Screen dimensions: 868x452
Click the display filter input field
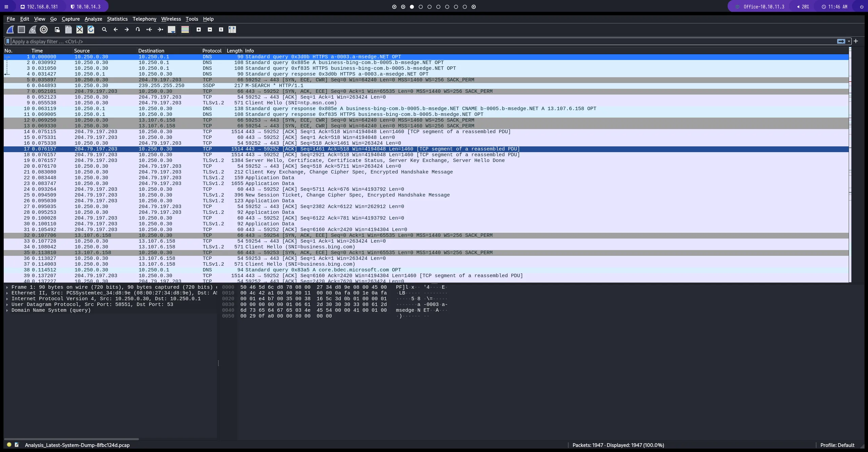coord(407,41)
